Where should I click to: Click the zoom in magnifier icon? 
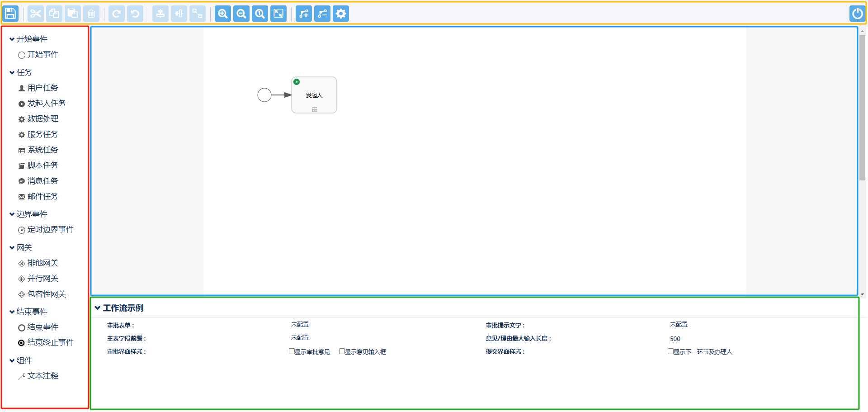[222, 14]
